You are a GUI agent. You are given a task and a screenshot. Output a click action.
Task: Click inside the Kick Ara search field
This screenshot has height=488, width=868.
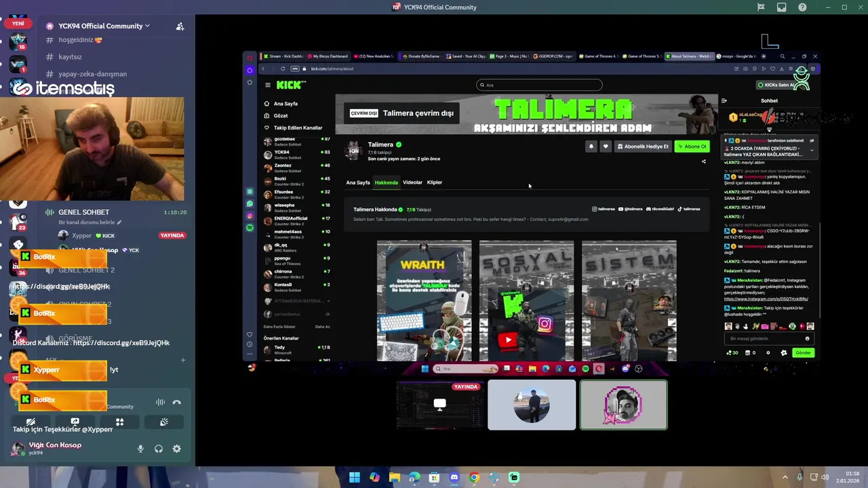pyautogui.click(x=539, y=85)
